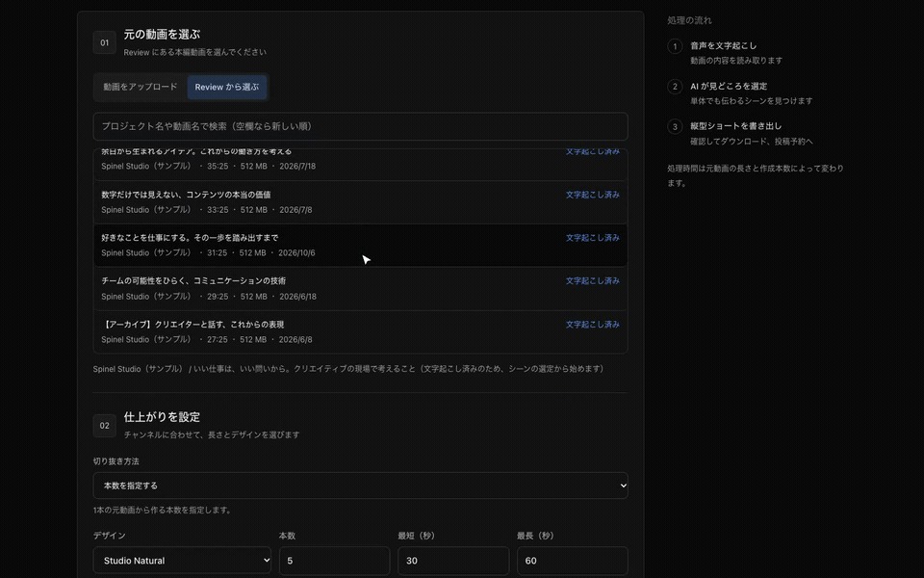Click the circled 1 icon beside 音声を文字起こし
This screenshot has height=578, width=924.
pos(675,46)
